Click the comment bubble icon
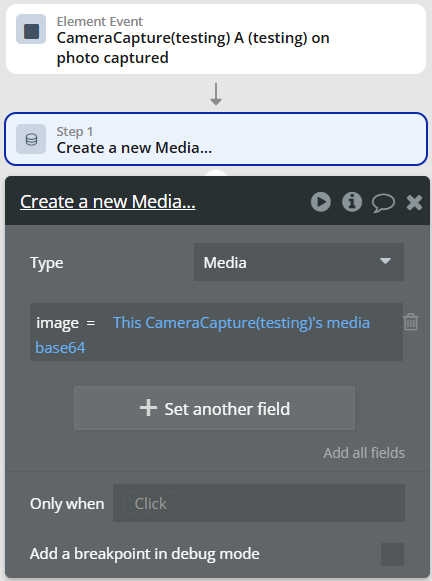432x581 pixels. click(x=383, y=203)
